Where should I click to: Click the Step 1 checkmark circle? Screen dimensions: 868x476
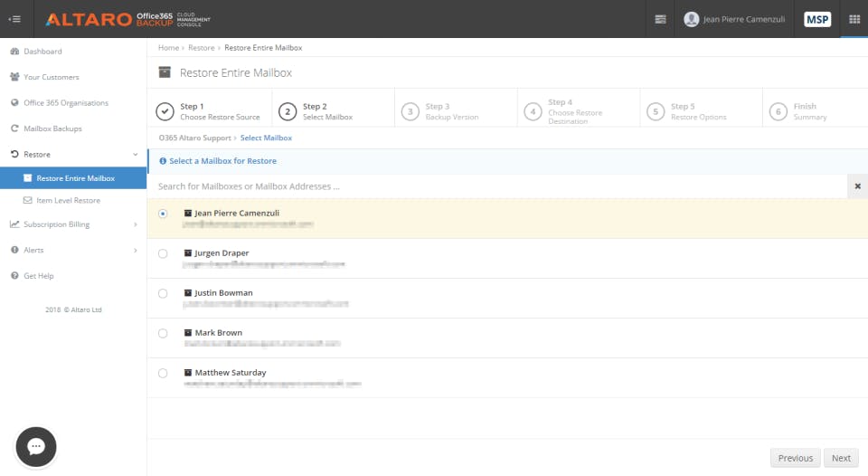click(x=165, y=111)
